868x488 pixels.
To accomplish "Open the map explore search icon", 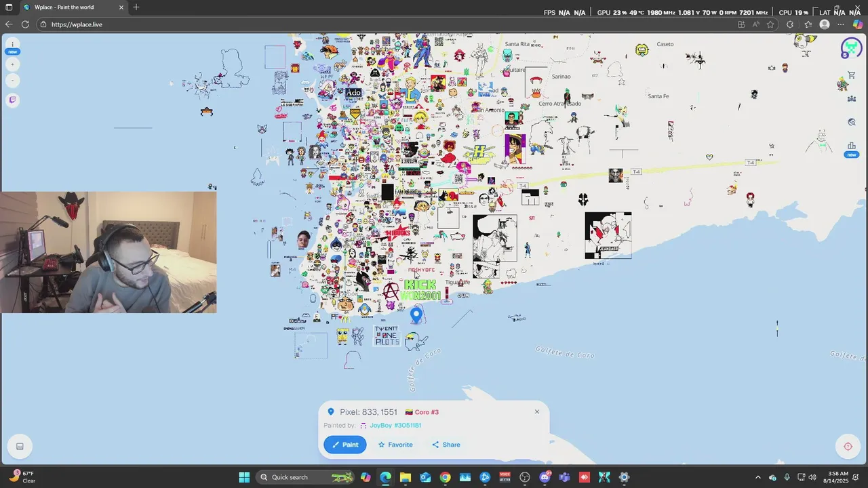I will coord(851,122).
